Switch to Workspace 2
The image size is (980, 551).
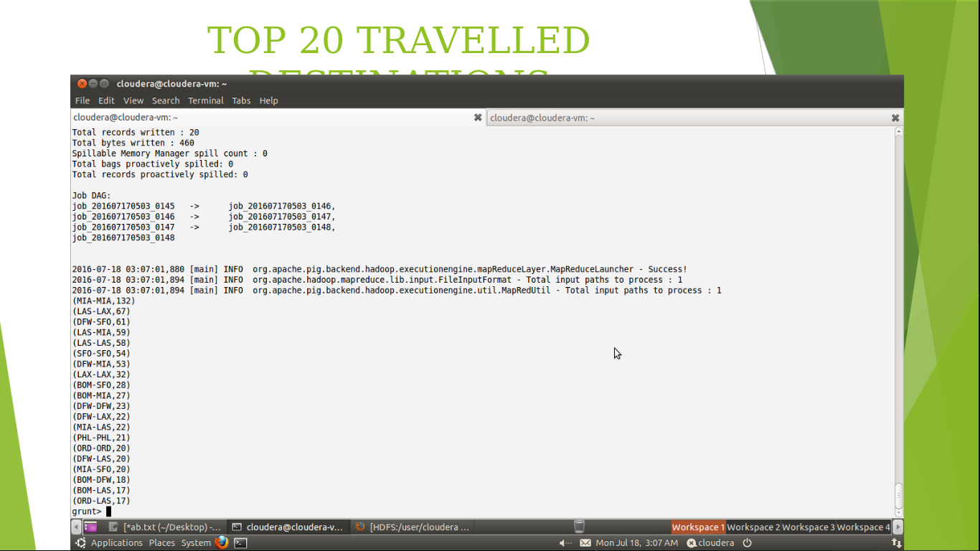click(x=753, y=527)
